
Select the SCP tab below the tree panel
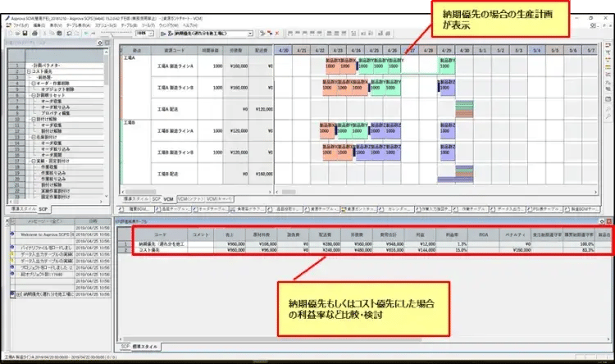[44, 209]
